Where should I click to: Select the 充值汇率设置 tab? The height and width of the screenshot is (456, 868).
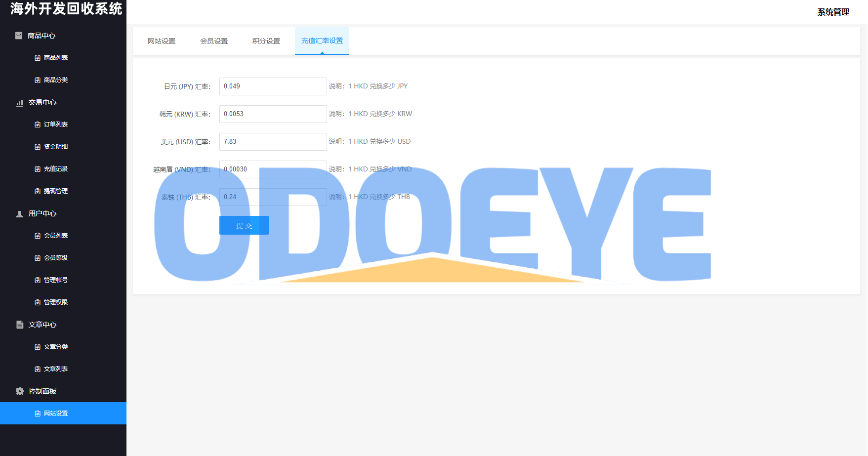pos(322,41)
